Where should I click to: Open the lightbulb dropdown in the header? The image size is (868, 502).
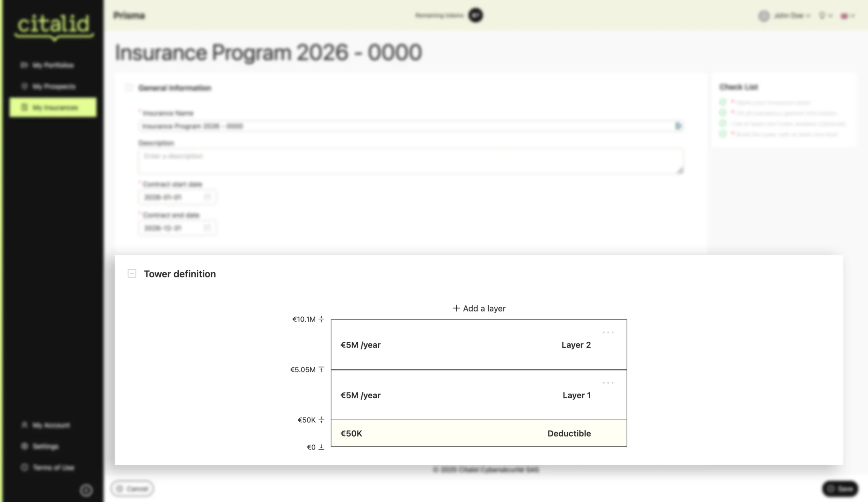(x=825, y=16)
